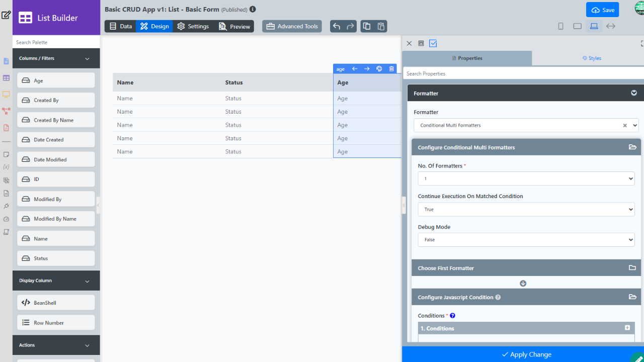Delete the age column using trash icon
The image size is (644, 362).
(391, 69)
